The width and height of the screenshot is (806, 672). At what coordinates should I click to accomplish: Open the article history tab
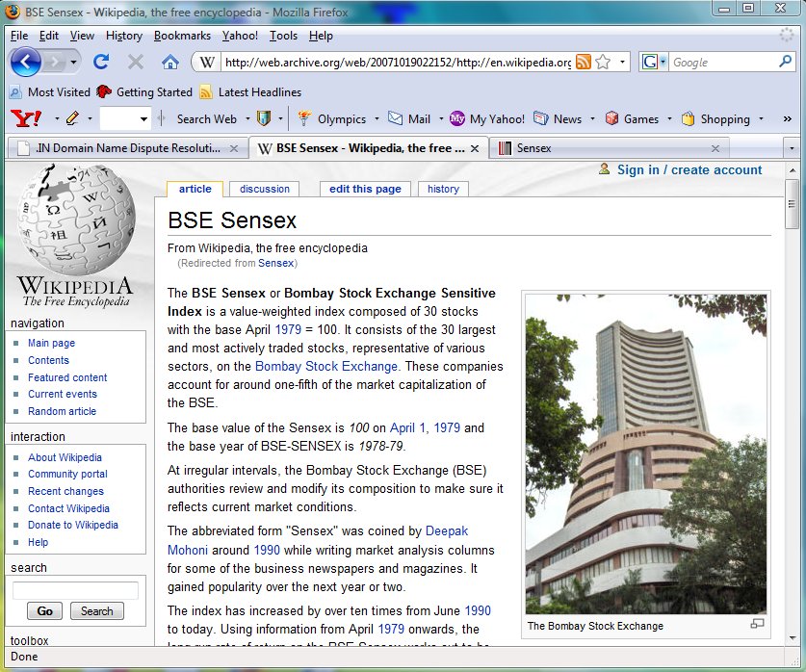pyautogui.click(x=443, y=189)
